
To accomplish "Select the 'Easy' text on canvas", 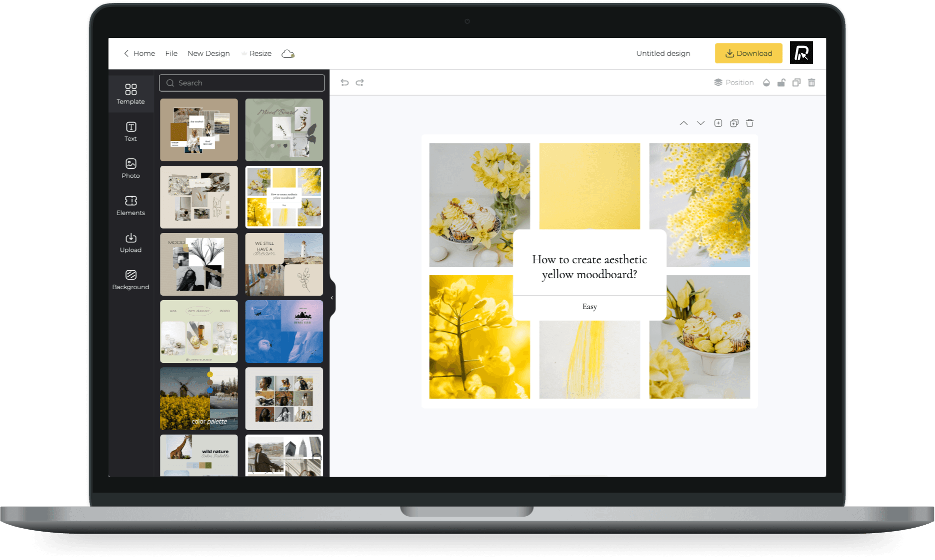I will (589, 307).
